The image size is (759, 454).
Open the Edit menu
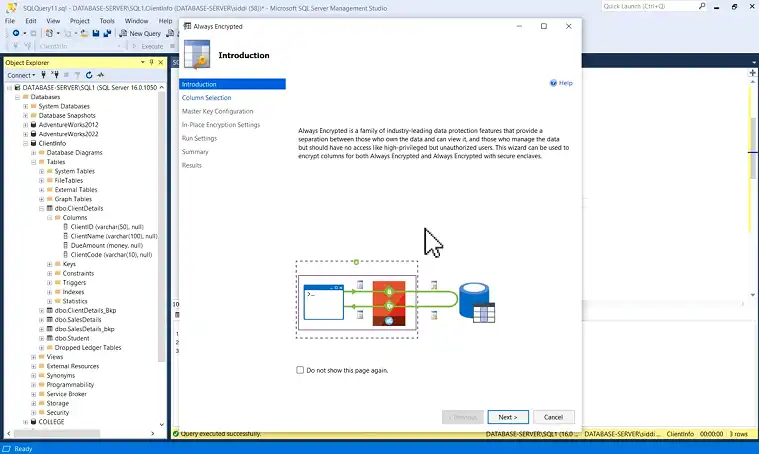tap(31, 21)
